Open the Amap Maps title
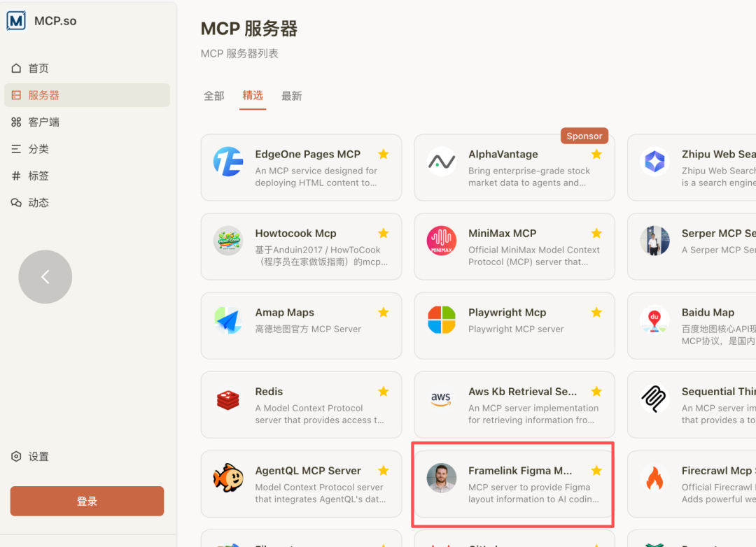 click(x=284, y=312)
